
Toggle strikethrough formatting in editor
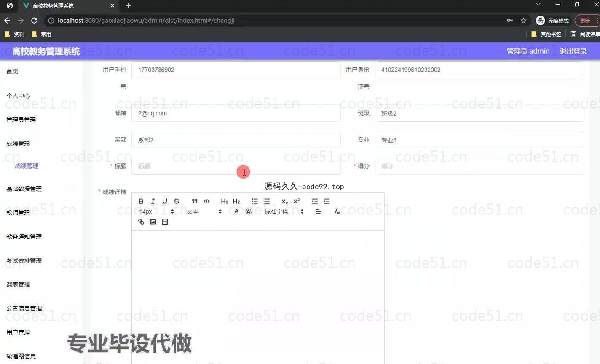pyautogui.click(x=177, y=201)
